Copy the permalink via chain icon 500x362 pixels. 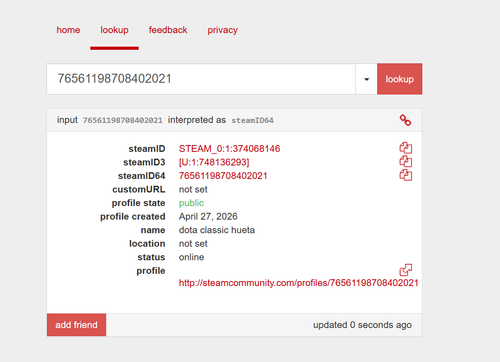tap(405, 120)
